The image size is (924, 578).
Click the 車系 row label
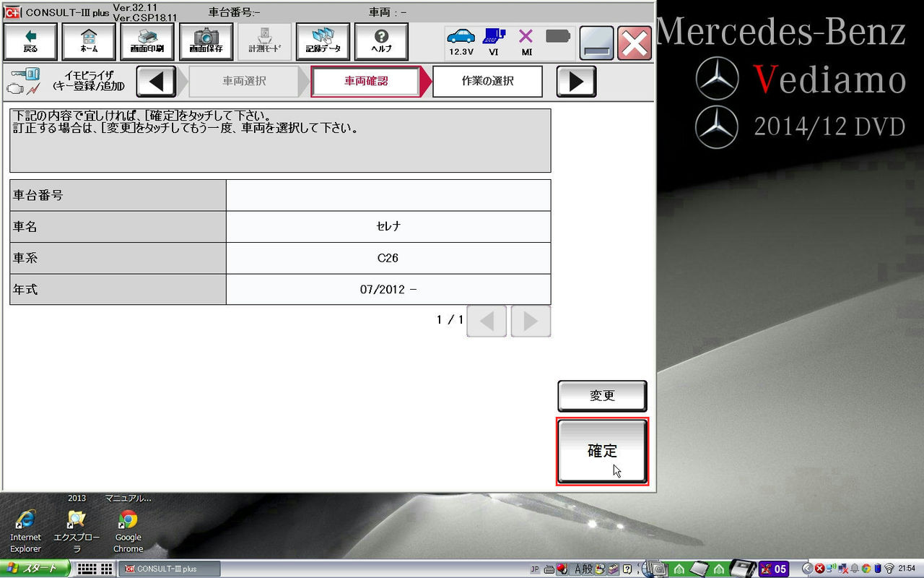(x=118, y=258)
